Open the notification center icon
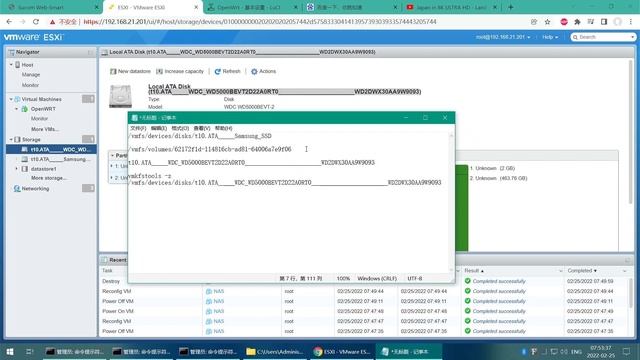 pyautogui.click(x=627, y=351)
